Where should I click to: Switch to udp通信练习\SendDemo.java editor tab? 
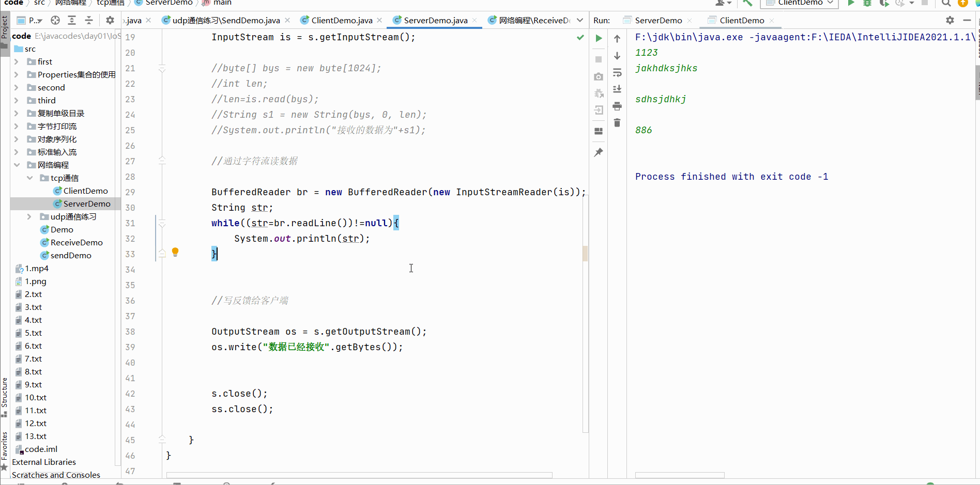(x=226, y=20)
